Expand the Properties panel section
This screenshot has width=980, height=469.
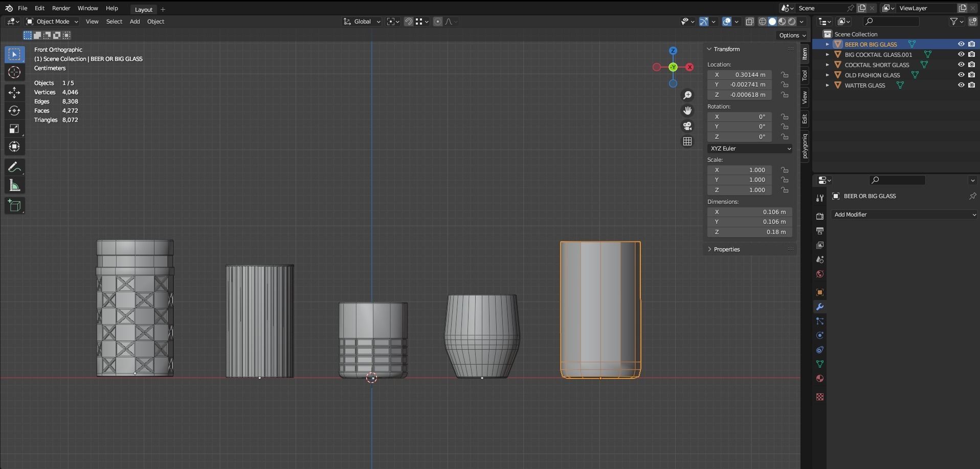726,249
